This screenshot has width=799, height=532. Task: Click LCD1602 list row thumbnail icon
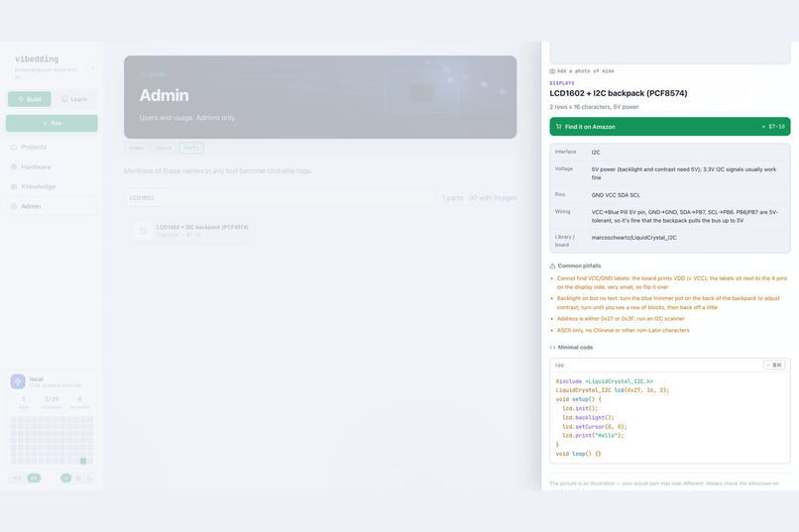143,231
